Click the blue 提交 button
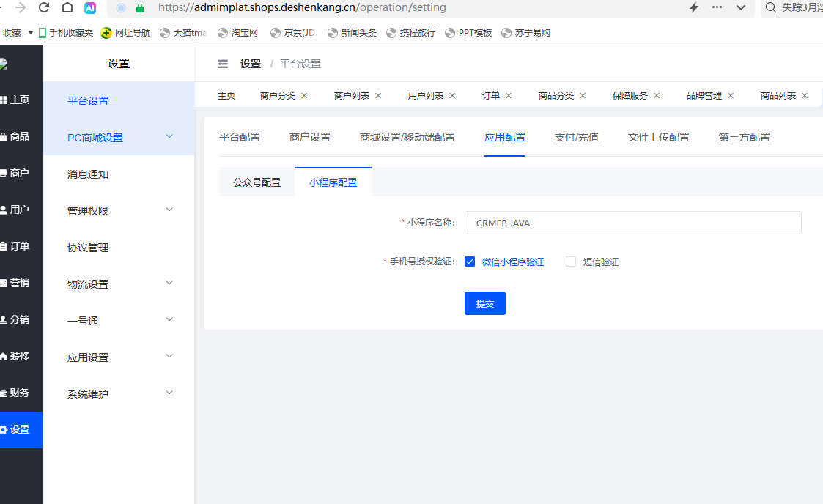 485,303
